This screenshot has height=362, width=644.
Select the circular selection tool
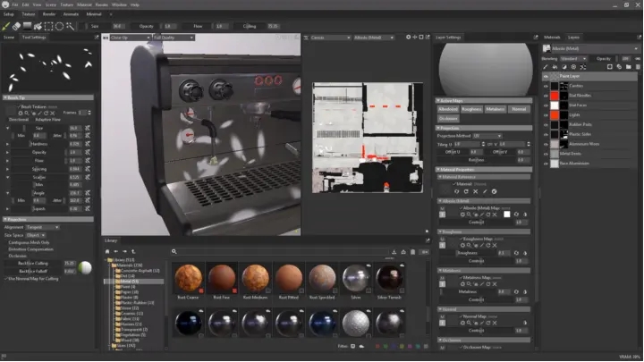[60, 26]
